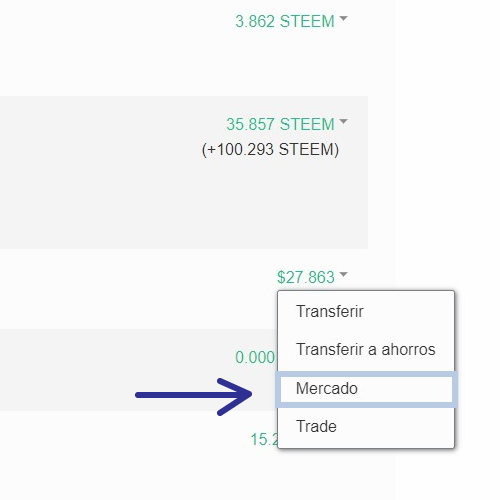500x500 pixels.
Task: Click the dark blue arrow annotation
Action: 194,396
